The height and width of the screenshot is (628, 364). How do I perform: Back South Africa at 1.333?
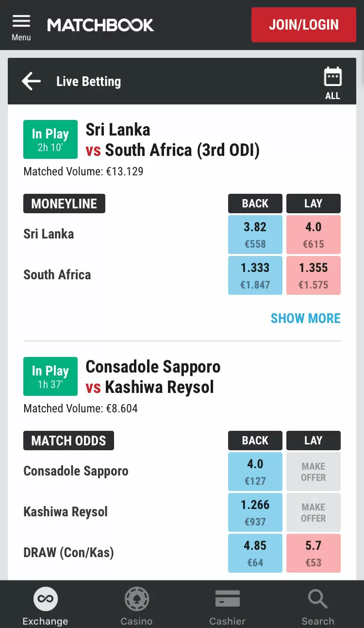click(x=255, y=275)
